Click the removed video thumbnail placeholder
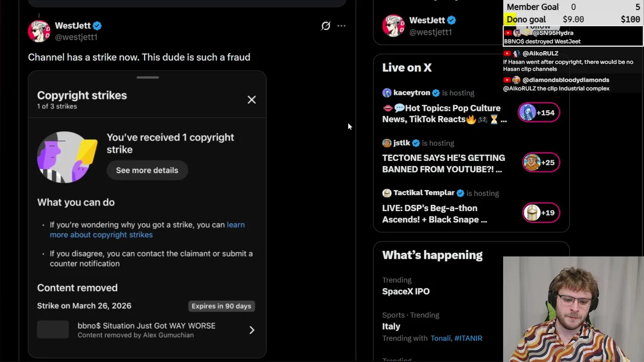The width and height of the screenshot is (644, 362). [x=53, y=330]
